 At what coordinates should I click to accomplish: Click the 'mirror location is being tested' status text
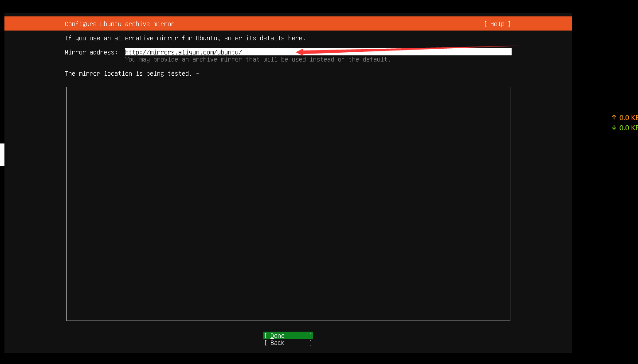point(132,74)
